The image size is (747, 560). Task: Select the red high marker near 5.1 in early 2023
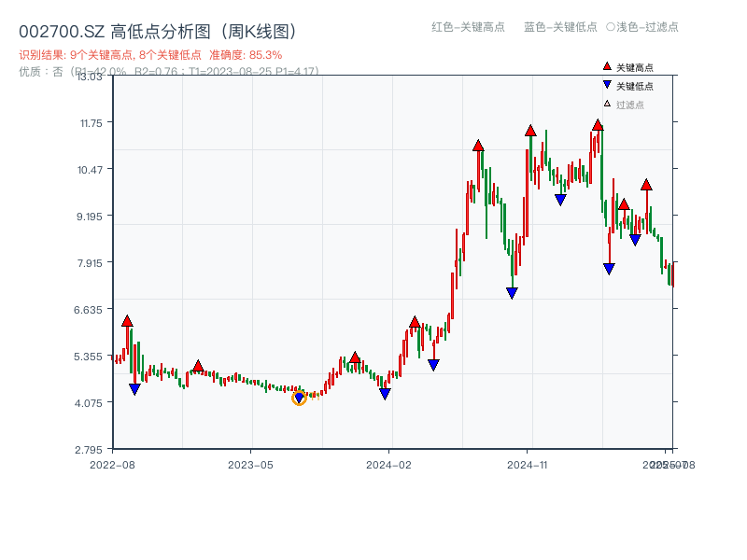tap(198, 366)
